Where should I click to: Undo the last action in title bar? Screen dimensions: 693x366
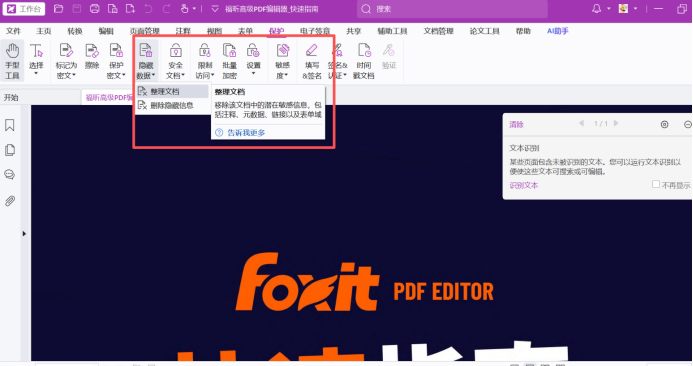tap(148, 9)
